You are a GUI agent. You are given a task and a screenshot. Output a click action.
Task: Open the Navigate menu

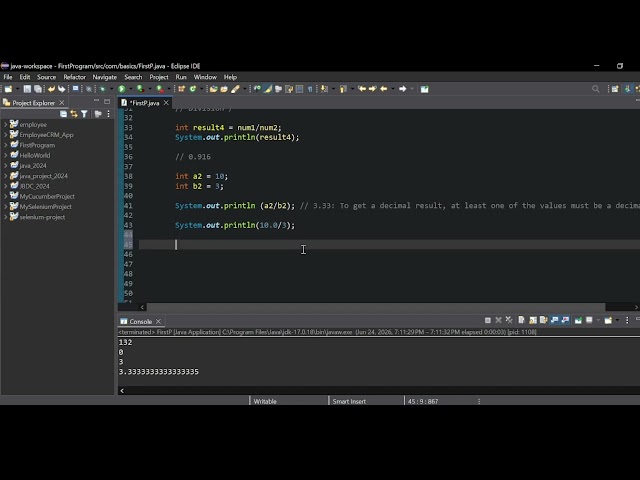[104, 77]
